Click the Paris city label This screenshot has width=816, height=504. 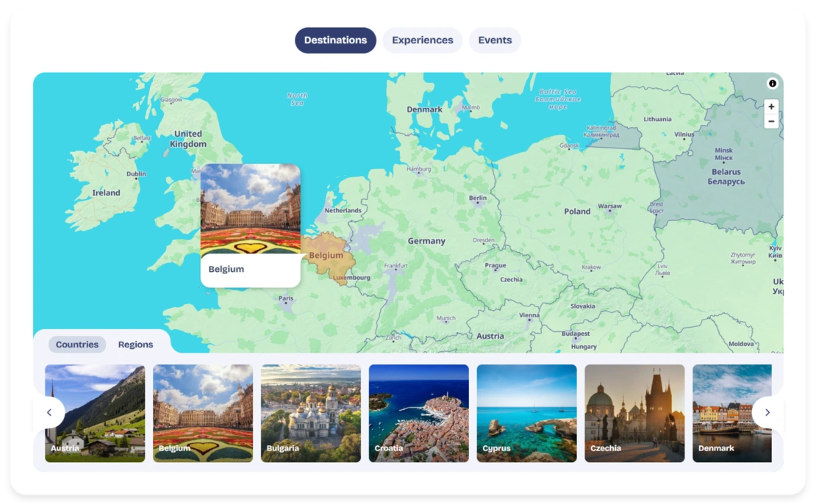click(x=286, y=298)
